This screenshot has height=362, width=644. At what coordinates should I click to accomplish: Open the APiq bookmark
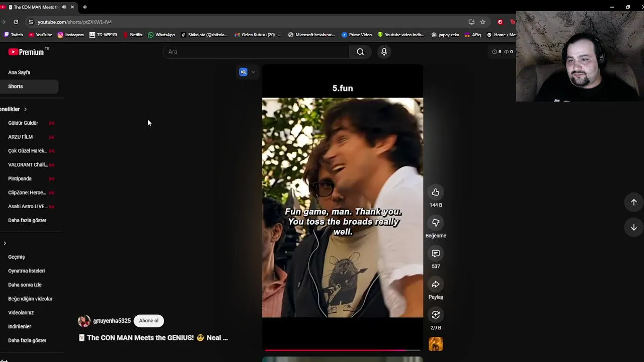[473, 35]
